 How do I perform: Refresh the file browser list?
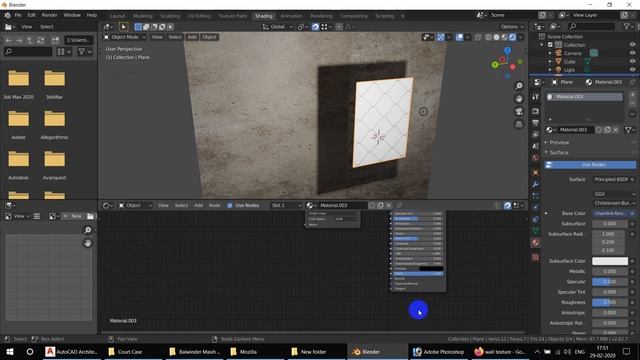coord(40,40)
